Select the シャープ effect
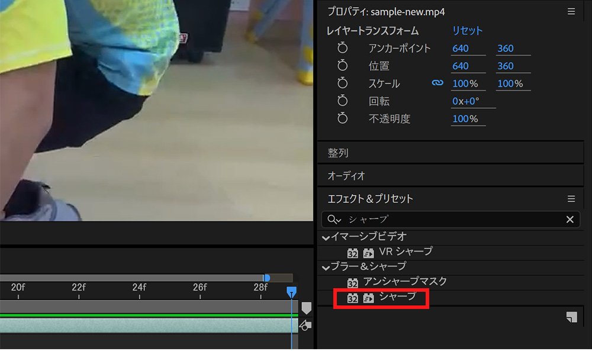Viewport: 592px width, 364px height. (398, 297)
